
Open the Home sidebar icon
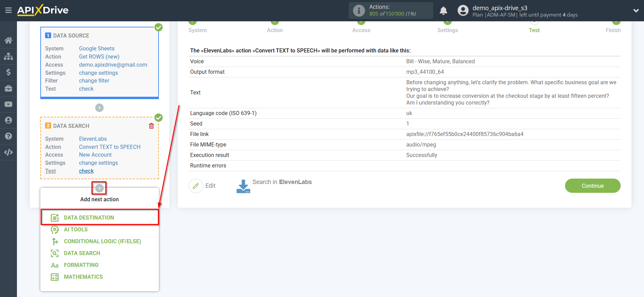pyautogui.click(x=8, y=40)
